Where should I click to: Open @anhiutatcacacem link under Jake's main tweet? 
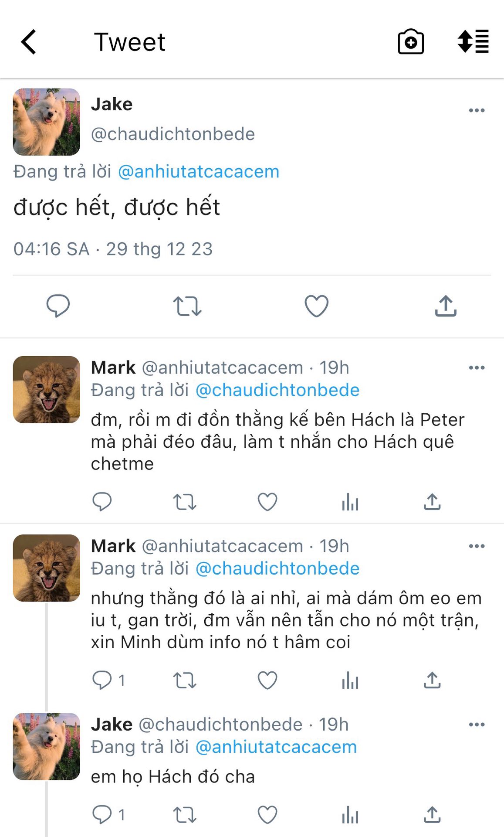199,172
